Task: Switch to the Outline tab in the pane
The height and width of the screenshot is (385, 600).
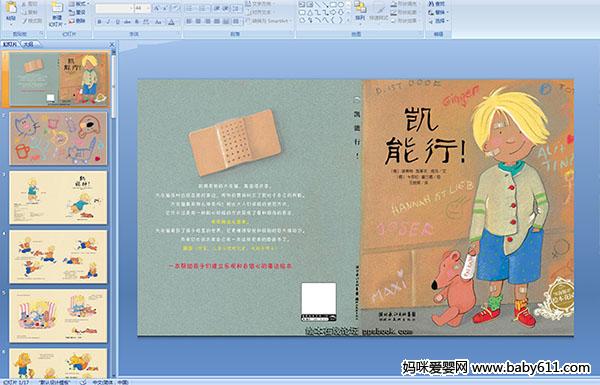Action: click(29, 44)
